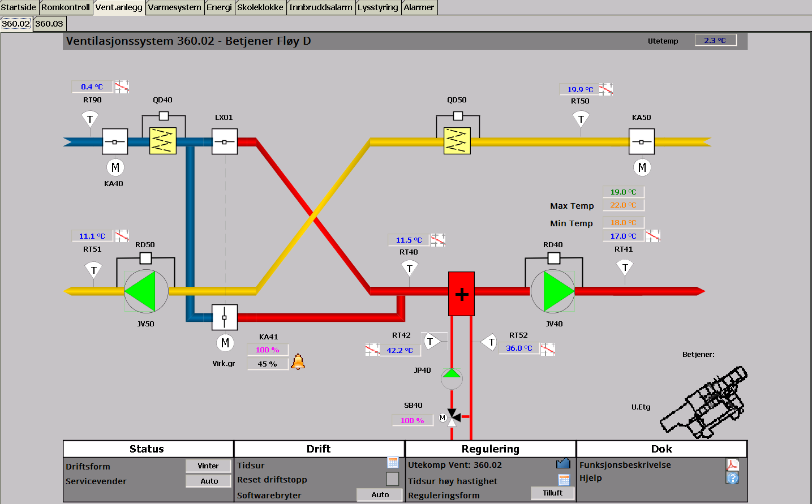812x504 pixels.
Task: Click the RT41 17.0 °C value
Action: (x=624, y=236)
